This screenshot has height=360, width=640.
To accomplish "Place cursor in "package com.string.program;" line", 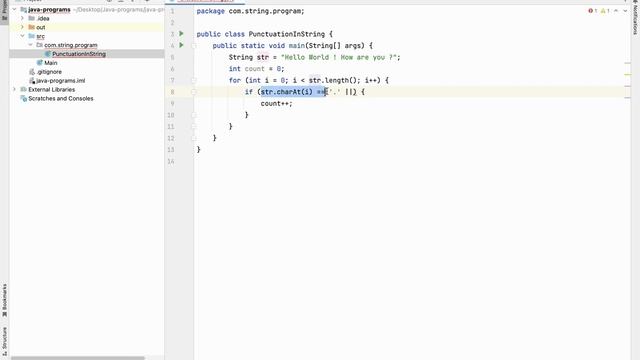I will click(x=250, y=11).
